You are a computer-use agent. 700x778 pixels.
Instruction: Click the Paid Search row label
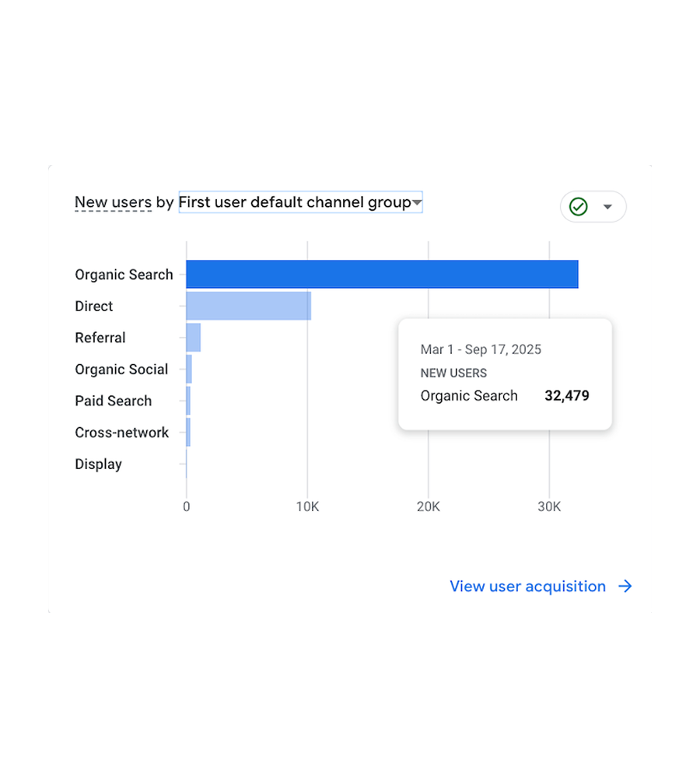point(113,401)
